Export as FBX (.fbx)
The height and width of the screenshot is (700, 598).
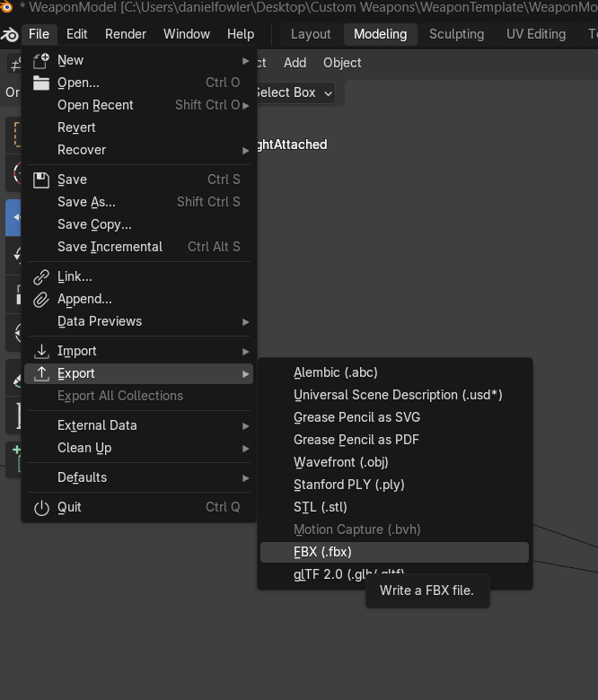[x=394, y=552]
